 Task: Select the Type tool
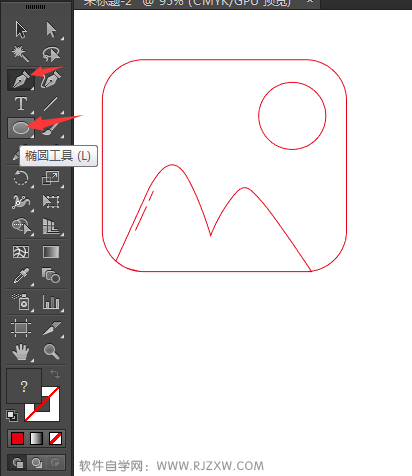21,104
